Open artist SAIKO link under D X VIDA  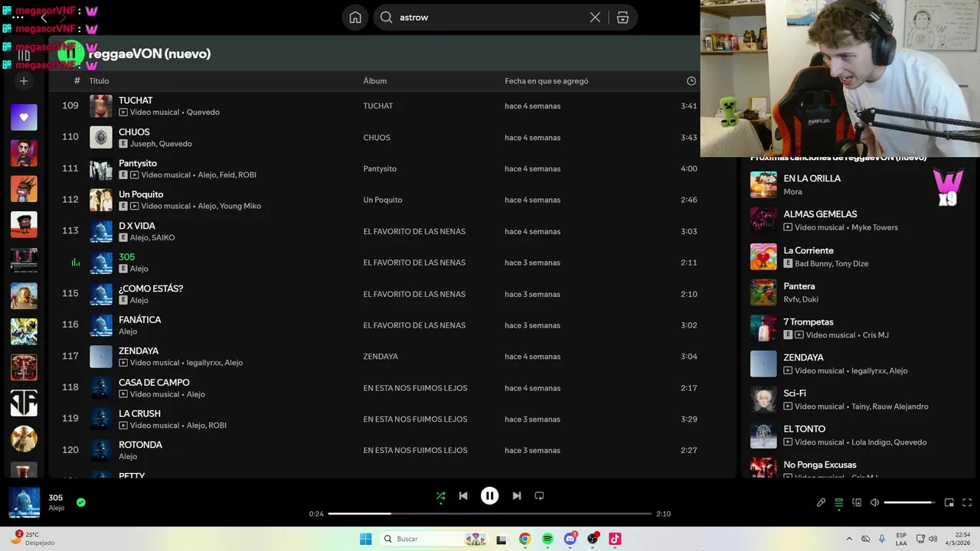coord(163,237)
